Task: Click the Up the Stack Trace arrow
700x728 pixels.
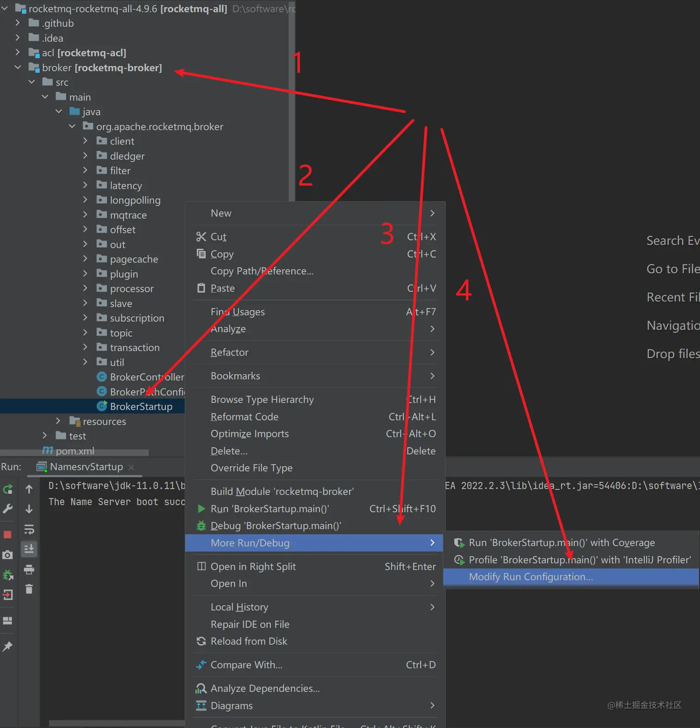Action: click(x=29, y=489)
